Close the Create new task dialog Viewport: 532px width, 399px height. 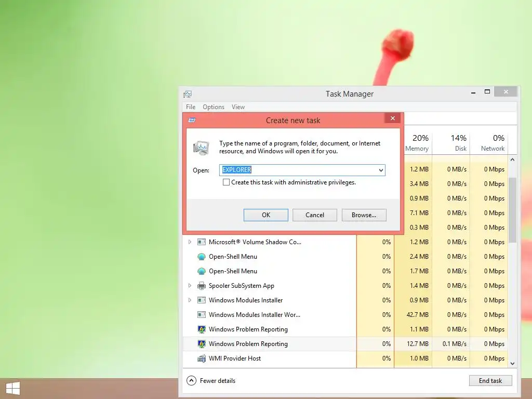pos(393,118)
